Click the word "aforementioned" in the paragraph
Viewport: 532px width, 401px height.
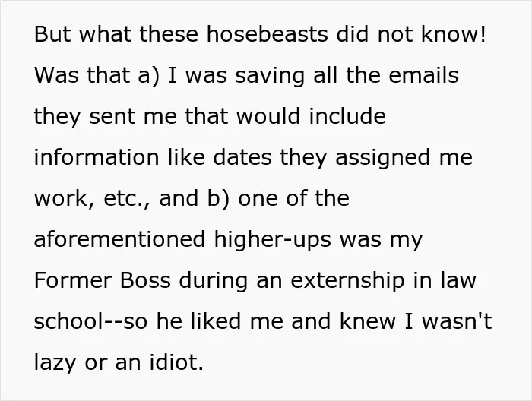pos(119,239)
